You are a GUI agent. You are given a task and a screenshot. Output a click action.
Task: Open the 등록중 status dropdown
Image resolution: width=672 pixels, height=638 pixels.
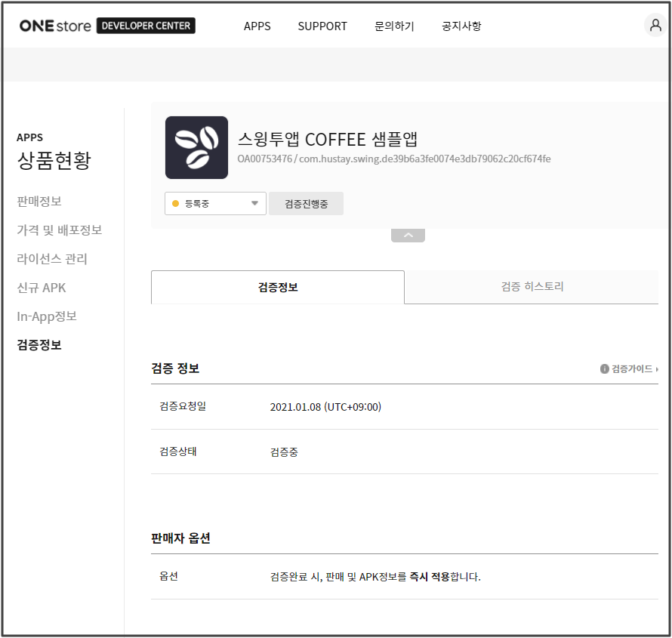[x=215, y=204]
